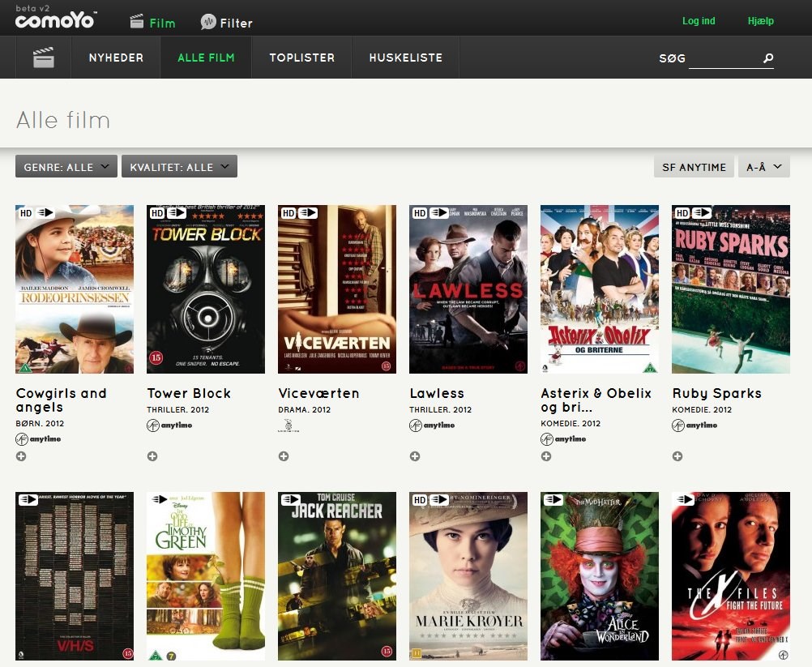Switch to the NYHEDER tab
This screenshot has width=812, height=667.
click(x=116, y=58)
